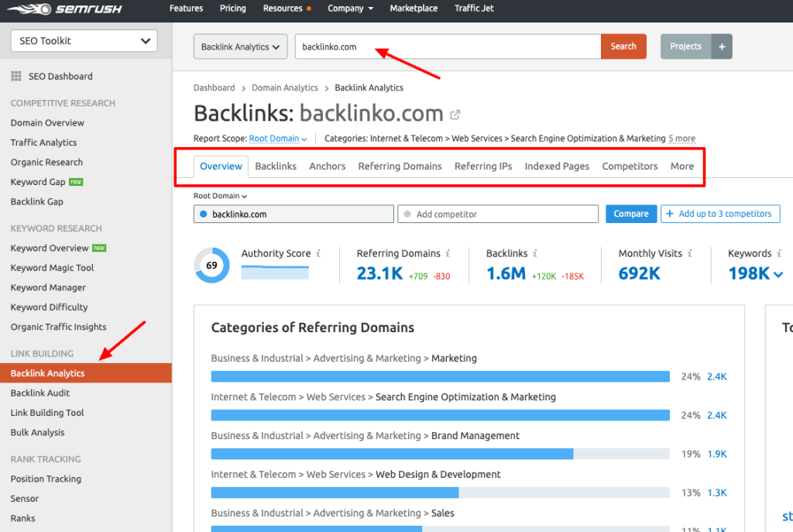Open Link Building Tool in sidebar
The image size is (793, 532).
[x=47, y=413]
